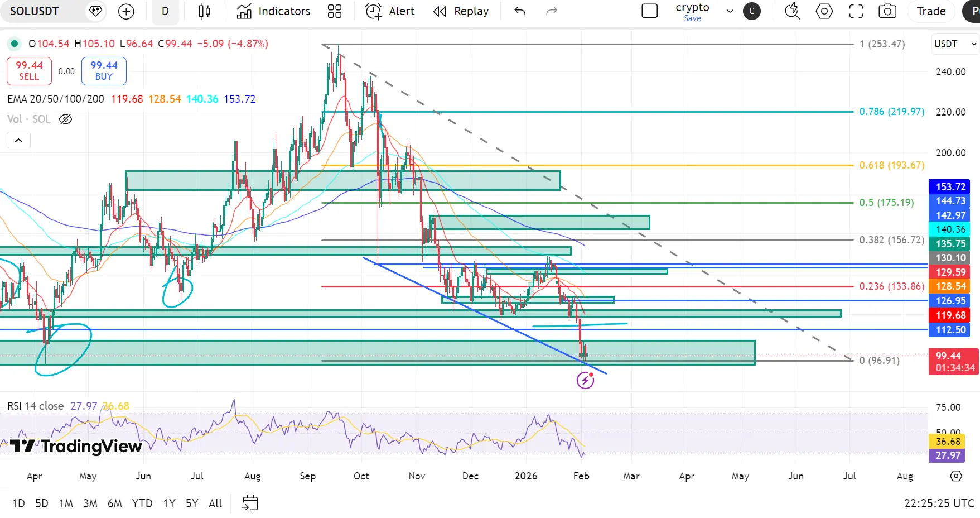Collapse the indicator legend with the chevron
The image size is (980, 518).
(x=18, y=140)
